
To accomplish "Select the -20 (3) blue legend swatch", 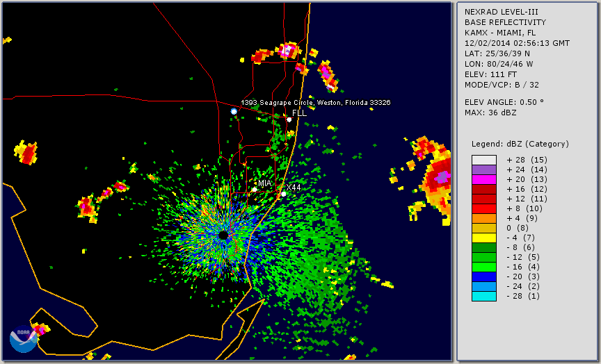I will (484, 276).
